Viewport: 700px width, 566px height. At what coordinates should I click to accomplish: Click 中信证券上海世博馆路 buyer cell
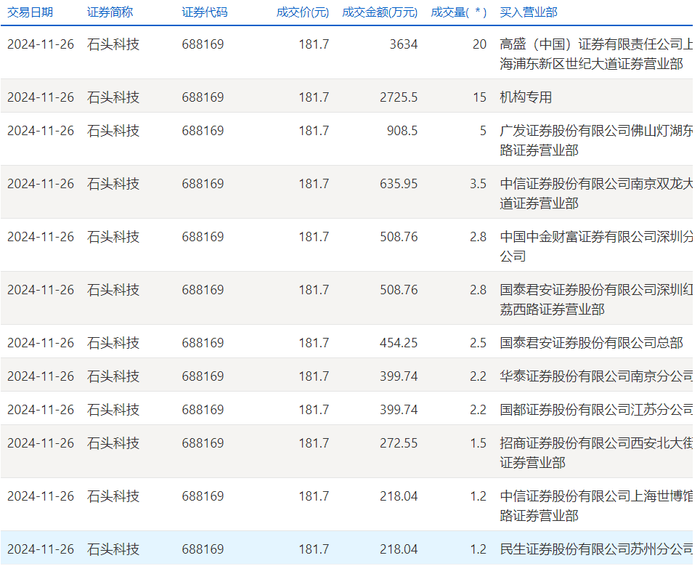click(x=596, y=506)
